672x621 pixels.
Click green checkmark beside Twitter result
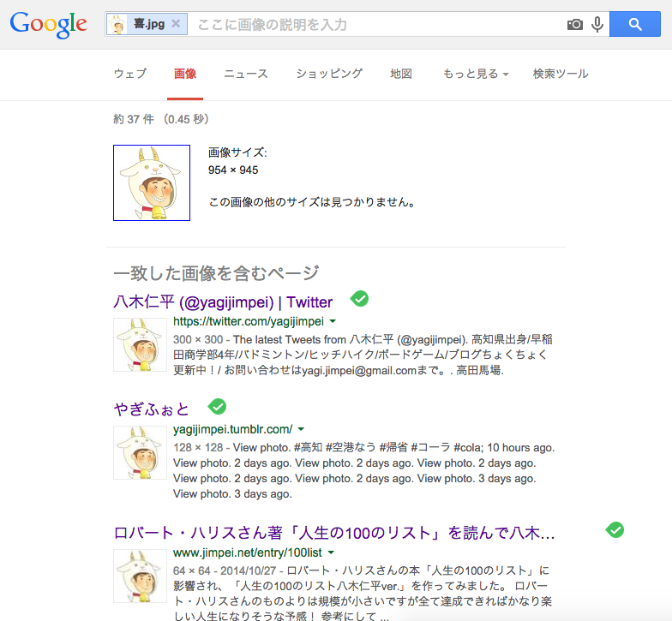[x=360, y=298]
